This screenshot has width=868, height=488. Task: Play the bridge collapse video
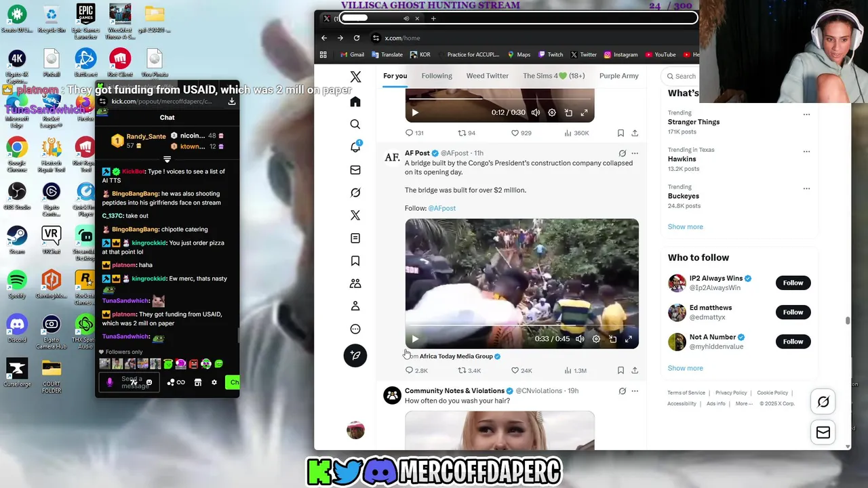pos(415,339)
